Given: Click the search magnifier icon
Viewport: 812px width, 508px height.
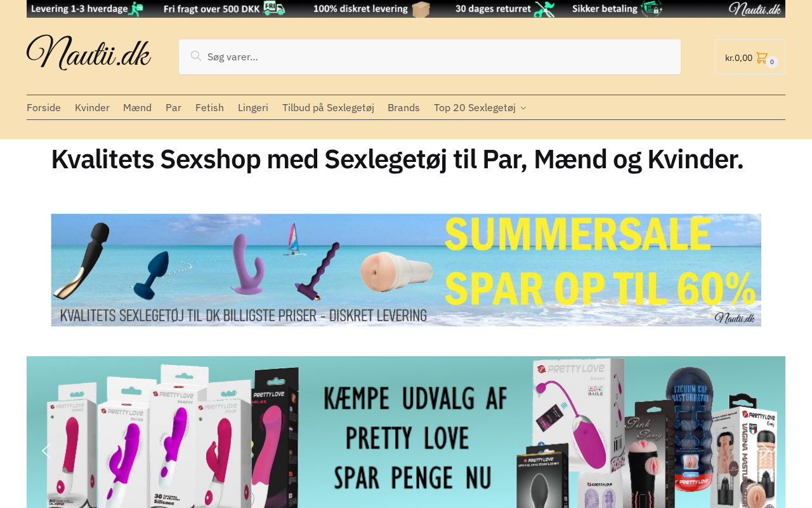Looking at the screenshot, I should coord(196,57).
